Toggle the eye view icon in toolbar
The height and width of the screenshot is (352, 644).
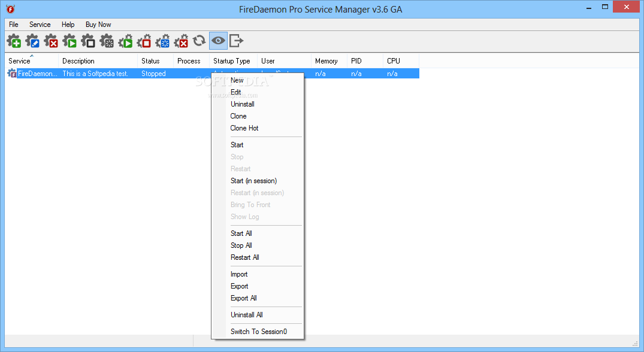pos(218,41)
